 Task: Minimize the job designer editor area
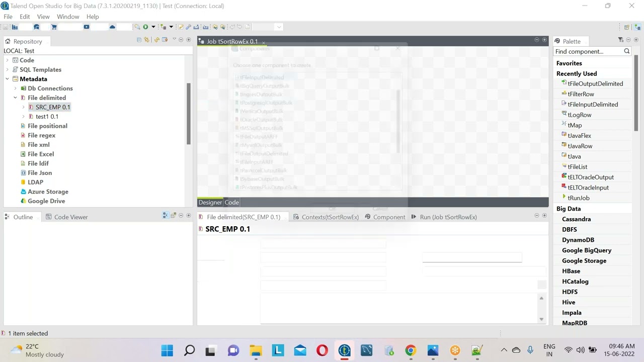coord(537,40)
